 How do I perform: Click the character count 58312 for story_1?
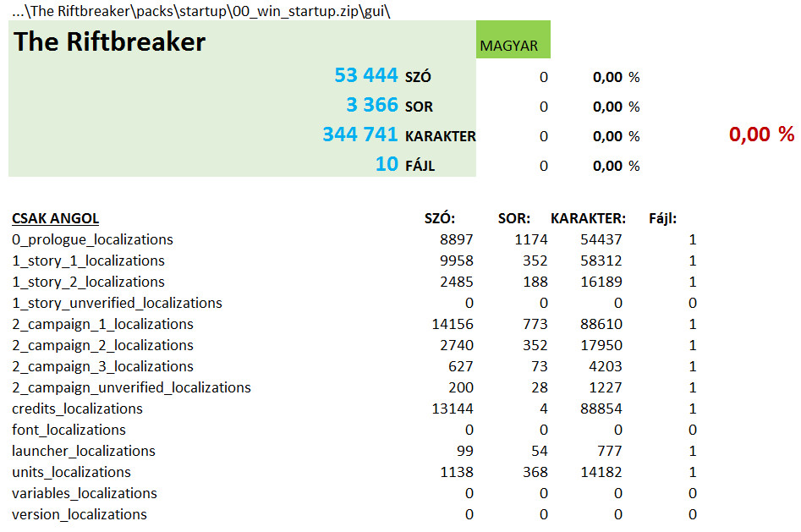[601, 261]
